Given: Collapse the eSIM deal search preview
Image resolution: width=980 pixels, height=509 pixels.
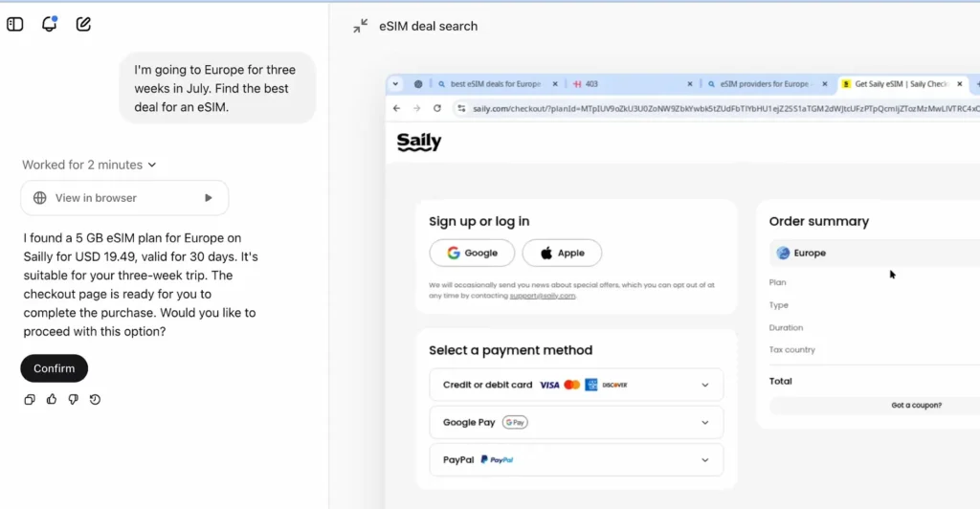Looking at the screenshot, I should point(360,26).
